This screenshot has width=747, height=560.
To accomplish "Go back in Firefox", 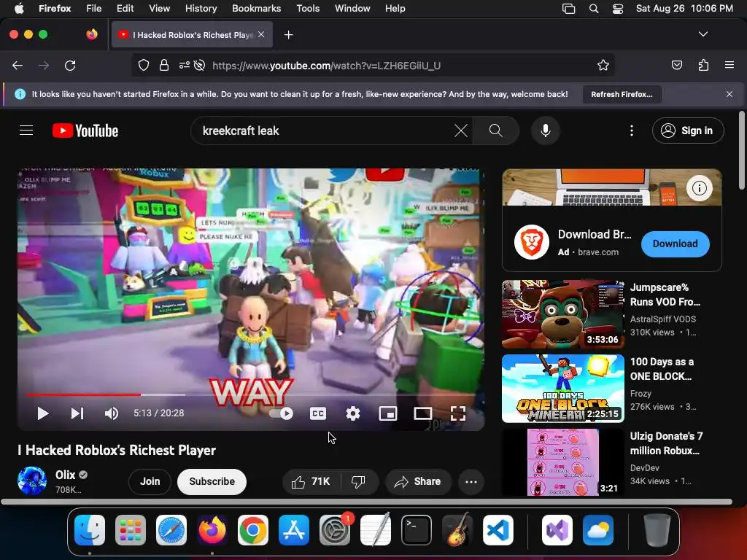I will pos(18,65).
